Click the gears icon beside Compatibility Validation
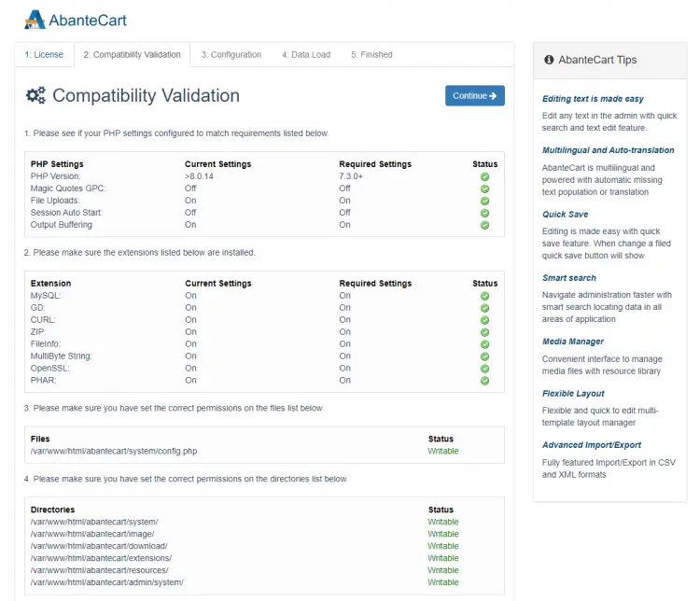Image resolution: width=700 pixels, height=601 pixels. click(x=35, y=95)
